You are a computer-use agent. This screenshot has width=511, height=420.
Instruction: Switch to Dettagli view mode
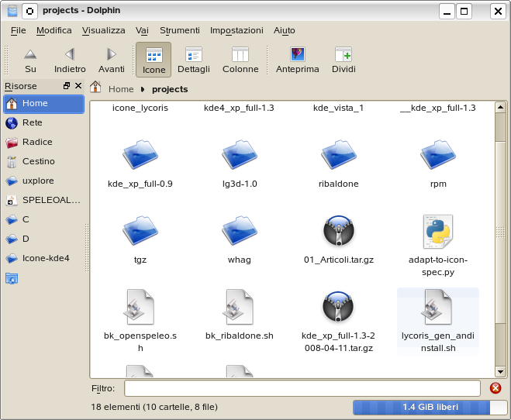(194, 60)
